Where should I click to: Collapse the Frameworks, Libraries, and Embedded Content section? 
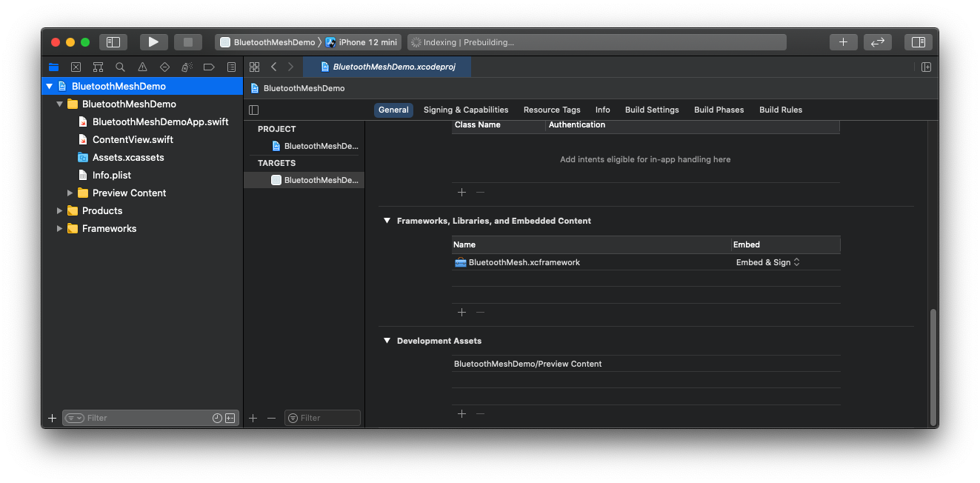pos(387,220)
